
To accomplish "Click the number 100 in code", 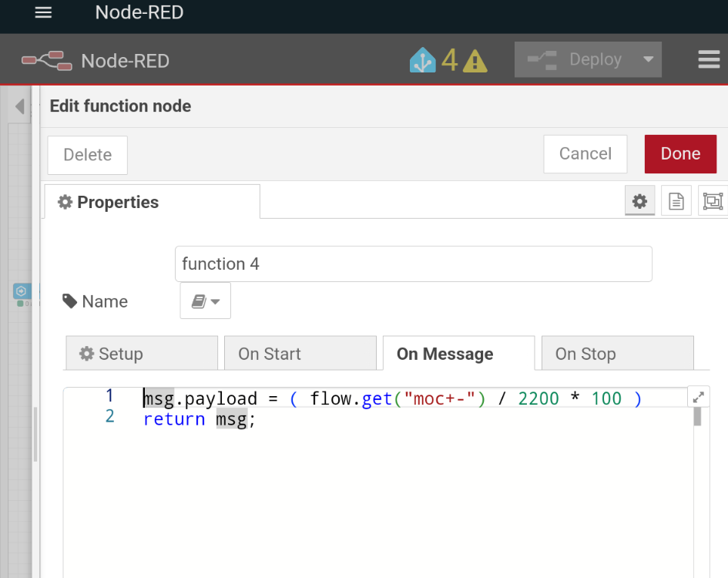I will 606,398.
